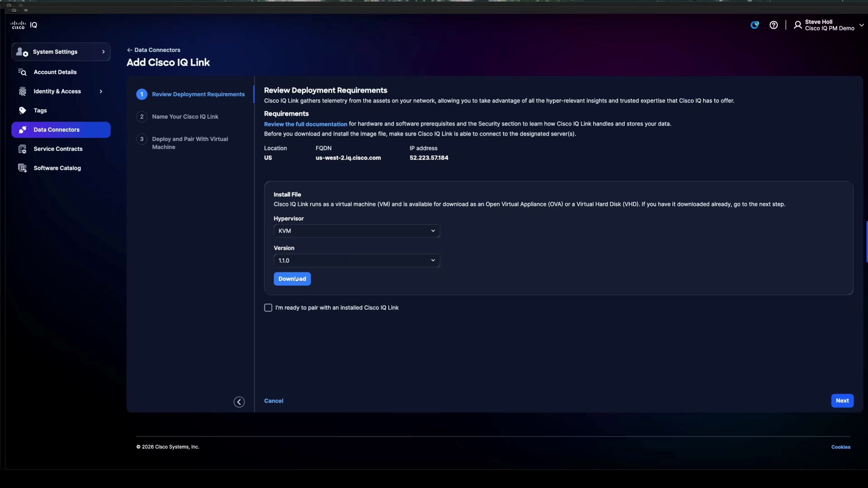Click the Tags icon in sidebar

click(22, 111)
